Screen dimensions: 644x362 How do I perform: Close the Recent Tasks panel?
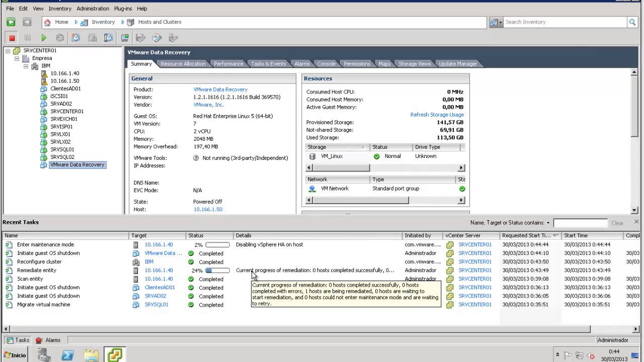pos(636,222)
